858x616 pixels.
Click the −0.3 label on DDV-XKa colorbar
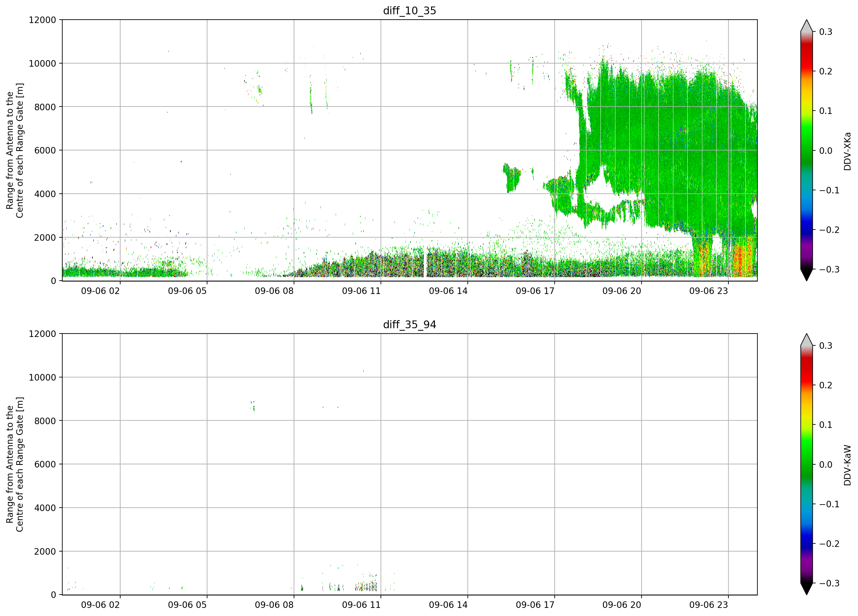click(x=829, y=270)
